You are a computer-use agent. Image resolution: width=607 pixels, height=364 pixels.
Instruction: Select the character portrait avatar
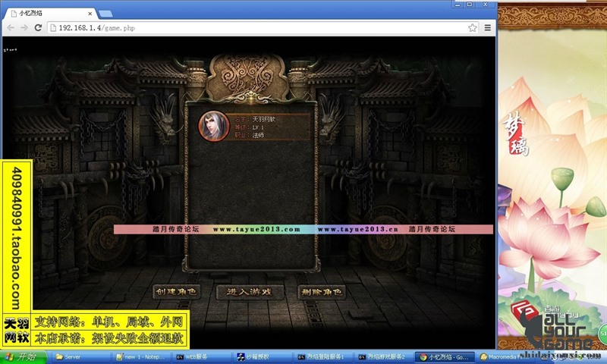point(213,126)
